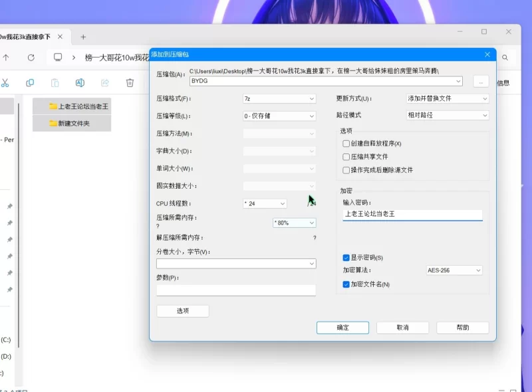The image size is (532, 392).
Task: Click the Paste clipboard icon in Explorer
Action: click(x=55, y=83)
